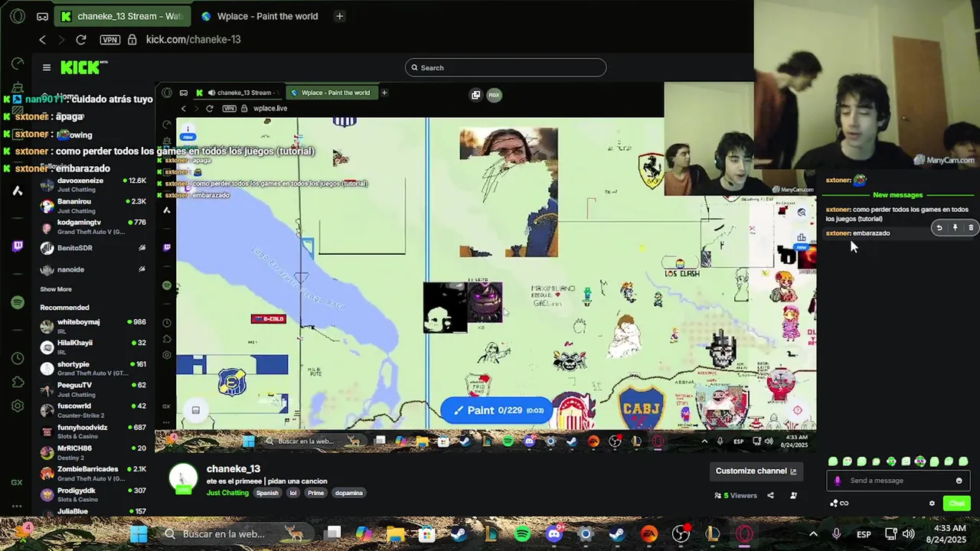Screen dimensions: 980x551
Task: Open Just Chatting category link
Action: coord(227,493)
